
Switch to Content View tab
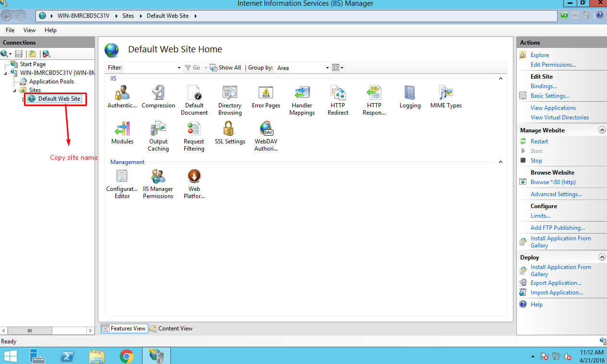[x=171, y=329]
